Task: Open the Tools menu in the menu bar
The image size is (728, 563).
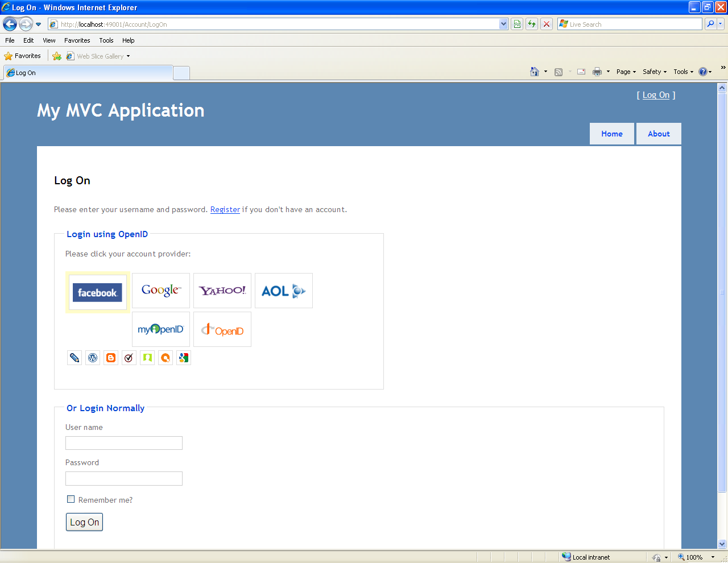Action: (106, 40)
